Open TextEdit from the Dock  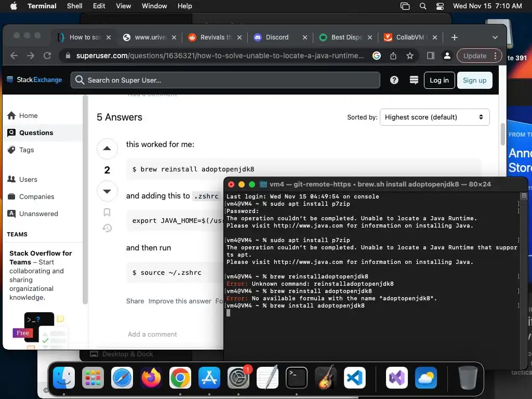(268, 378)
